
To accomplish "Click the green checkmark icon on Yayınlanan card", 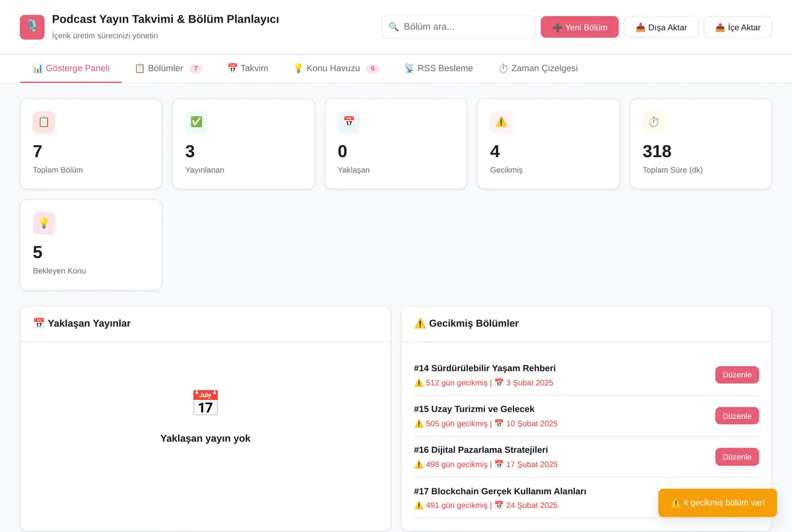I will (x=197, y=122).
